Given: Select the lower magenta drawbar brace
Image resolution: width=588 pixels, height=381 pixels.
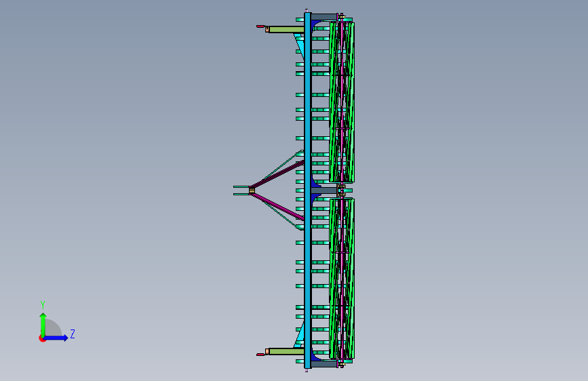Looking at the screenshot, I should (277, 207).
